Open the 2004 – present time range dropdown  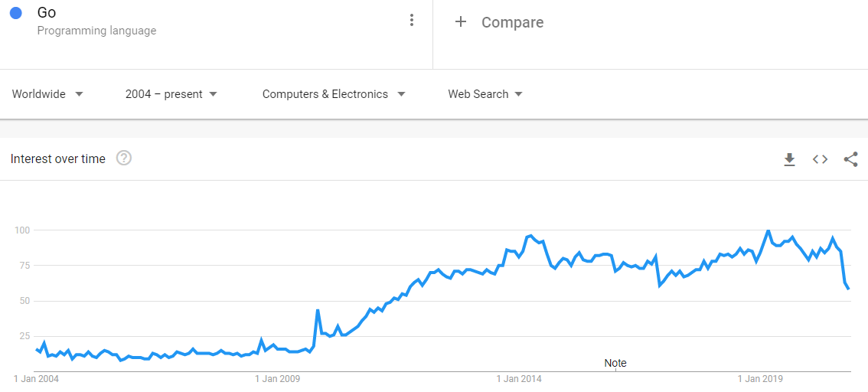pos(171,94)
